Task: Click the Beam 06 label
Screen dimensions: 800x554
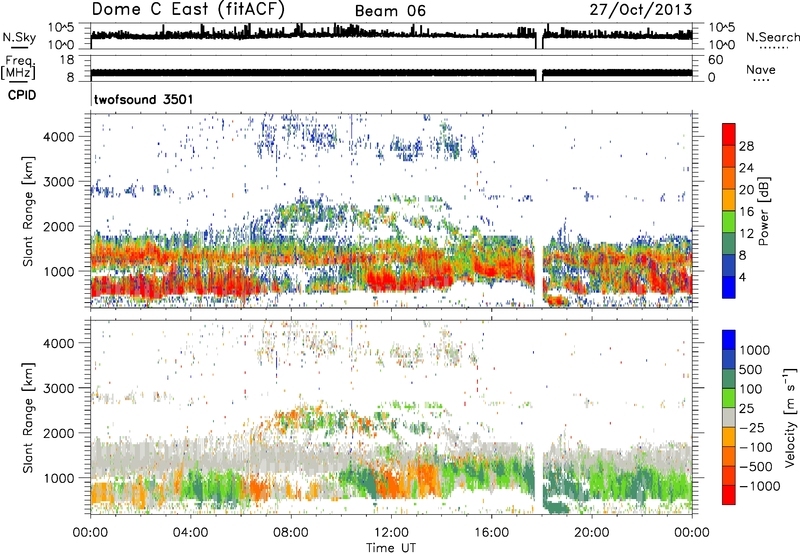Action: point(390,11)
